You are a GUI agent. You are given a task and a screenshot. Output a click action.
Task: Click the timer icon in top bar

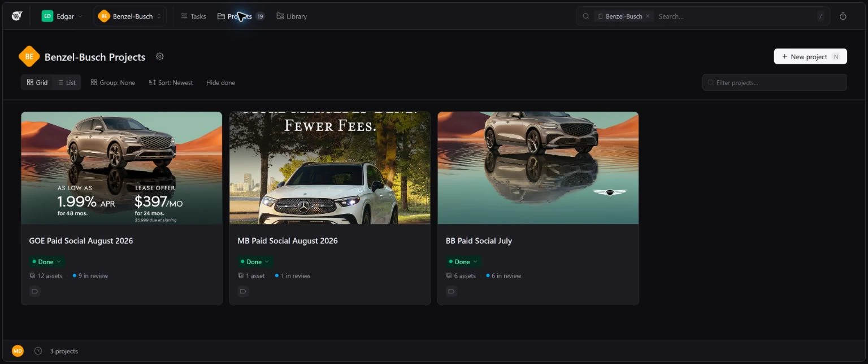point(843,16)
